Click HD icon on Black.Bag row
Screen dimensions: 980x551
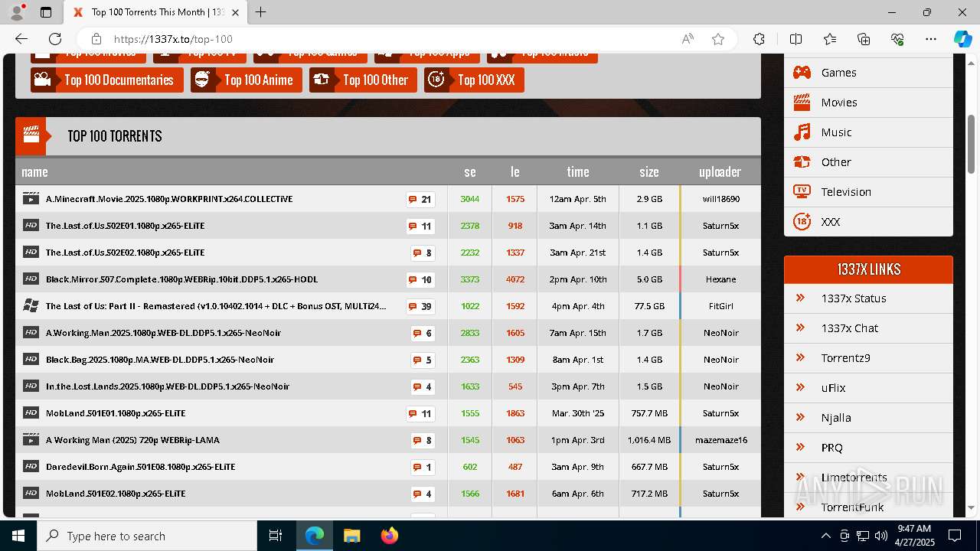click(31, 359)
